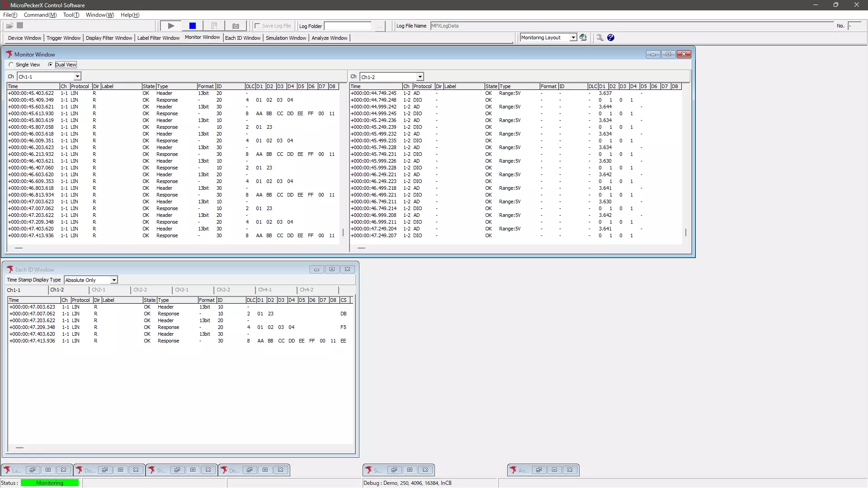Click the open file folder icon
The image size is (868, 488).
pyautogui.click(x=9, y=26)
